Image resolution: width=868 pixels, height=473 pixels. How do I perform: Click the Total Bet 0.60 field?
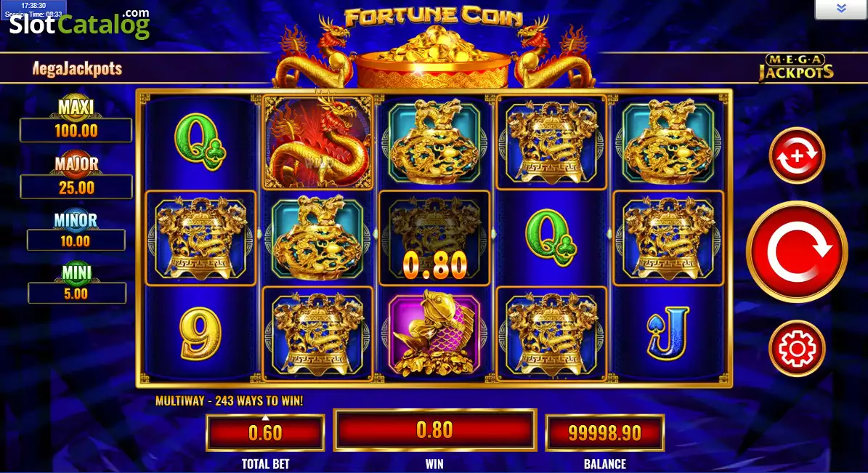(265, 432)
